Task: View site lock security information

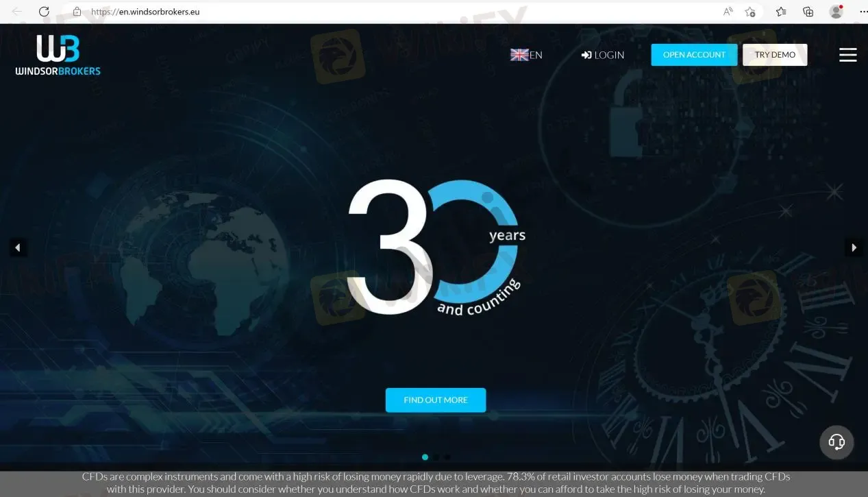Action: pos(77,12)
